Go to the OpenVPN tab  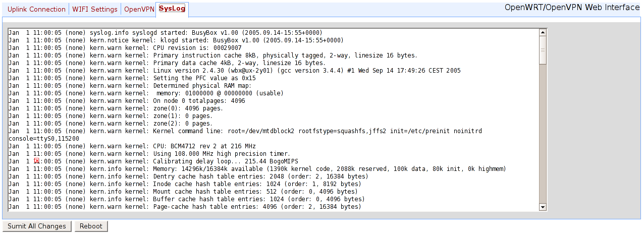(x=139, y=9)
